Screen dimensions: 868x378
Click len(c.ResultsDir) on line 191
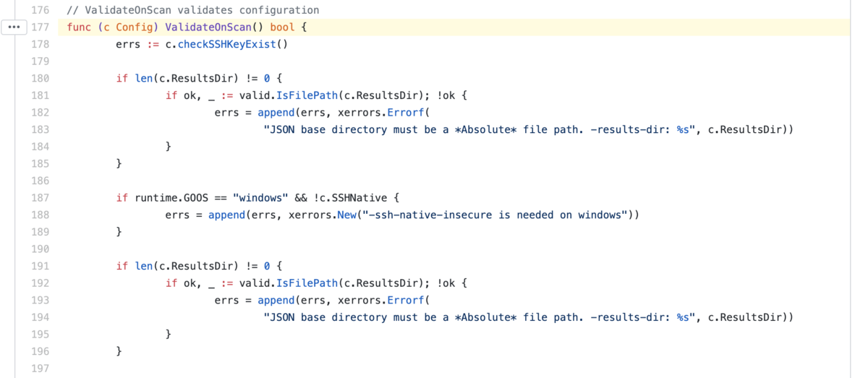click(x=187, y=266)
